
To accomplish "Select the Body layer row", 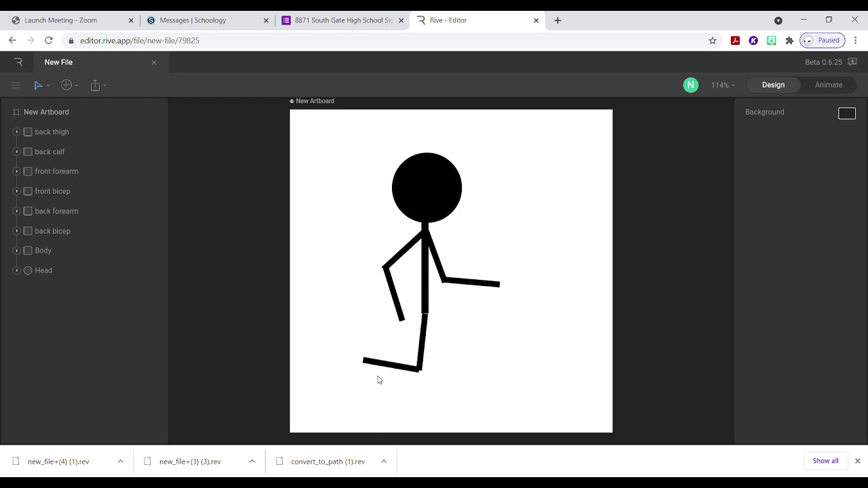I will tap(85, 251).
